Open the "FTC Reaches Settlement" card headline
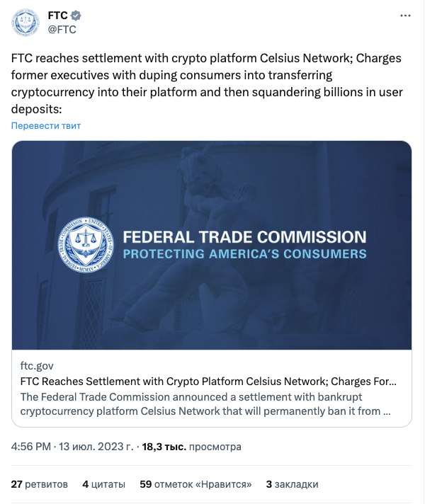 coord(208,382)
